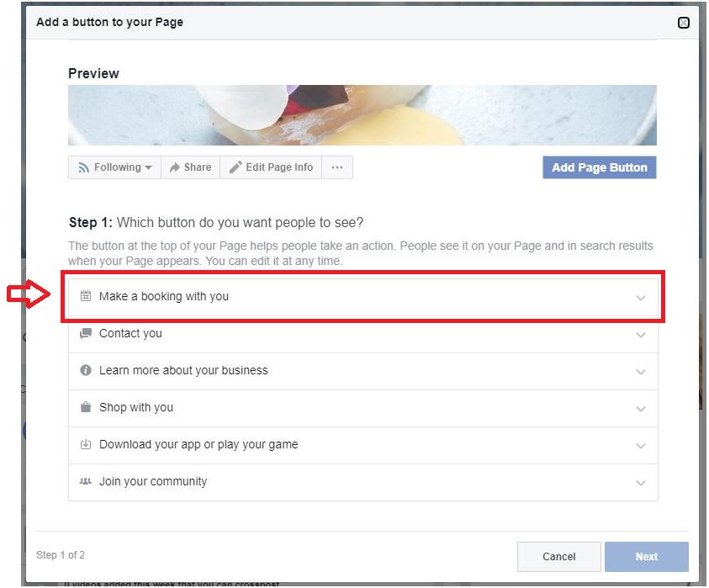
Task: Click the download icon beside Download your app
Action: 86,444
